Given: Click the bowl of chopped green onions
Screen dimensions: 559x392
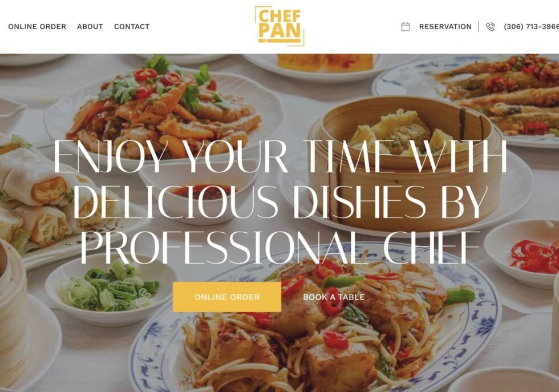Looking at the screenshot, I should click(x=111, y=289).
